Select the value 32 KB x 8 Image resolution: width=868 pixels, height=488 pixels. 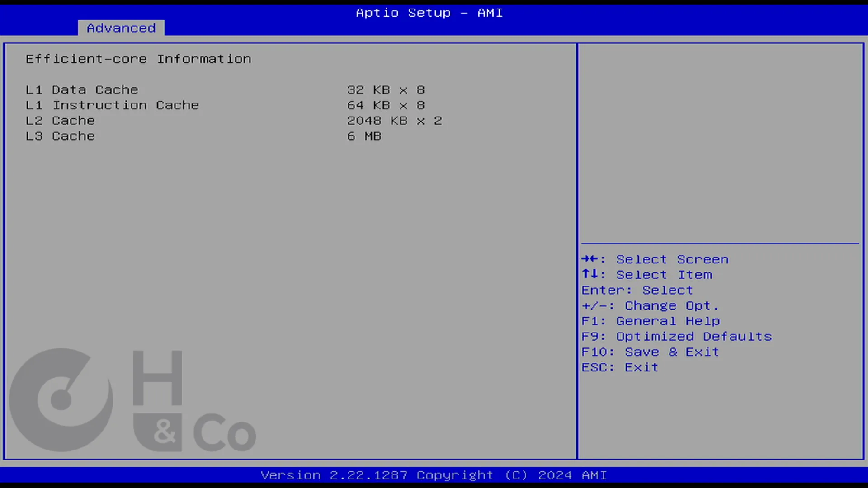(x=386, y=90)
